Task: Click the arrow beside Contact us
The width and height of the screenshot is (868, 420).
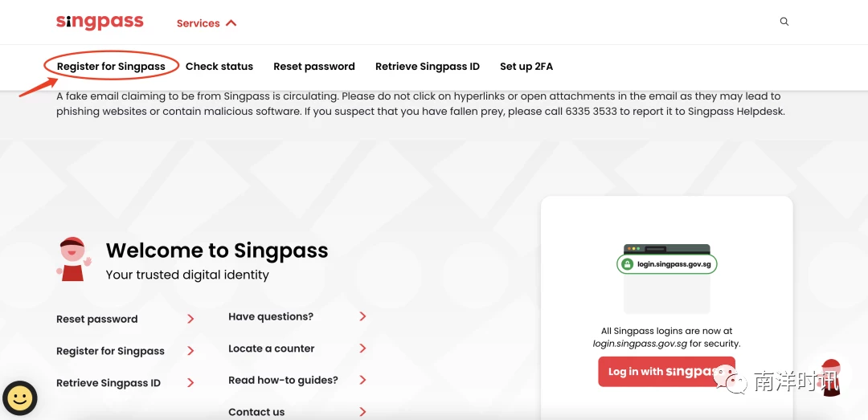Action: tap(362, 412)
